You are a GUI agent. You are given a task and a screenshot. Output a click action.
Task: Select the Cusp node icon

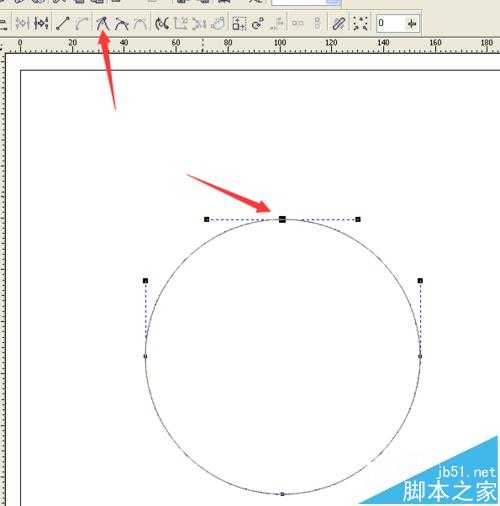(x=103, y=24)
